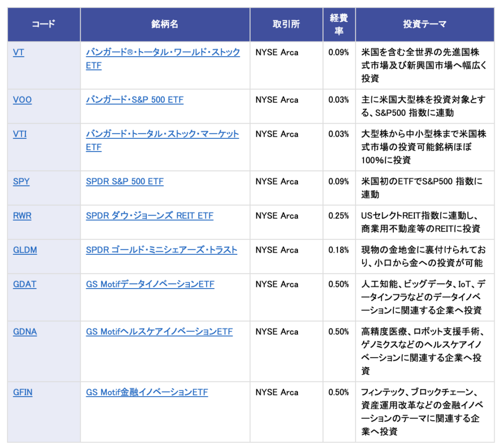Select the 0.03% expense ratio in VOO row
Viewport: 501px width, 448px height.
click(x=339, y=100)
